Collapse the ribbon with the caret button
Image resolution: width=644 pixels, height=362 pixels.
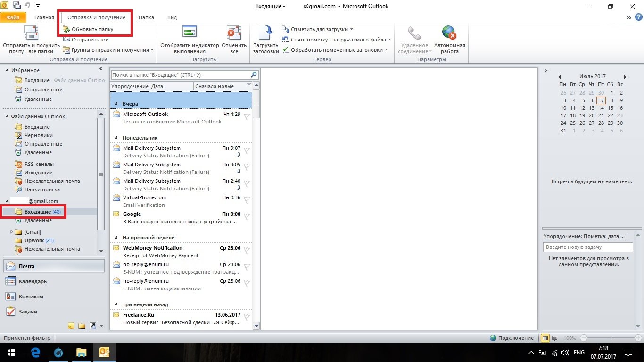tap(629, 17)
